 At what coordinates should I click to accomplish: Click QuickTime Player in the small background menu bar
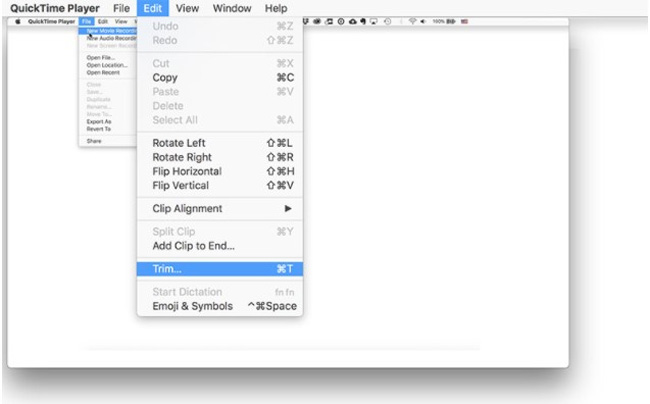51,22
